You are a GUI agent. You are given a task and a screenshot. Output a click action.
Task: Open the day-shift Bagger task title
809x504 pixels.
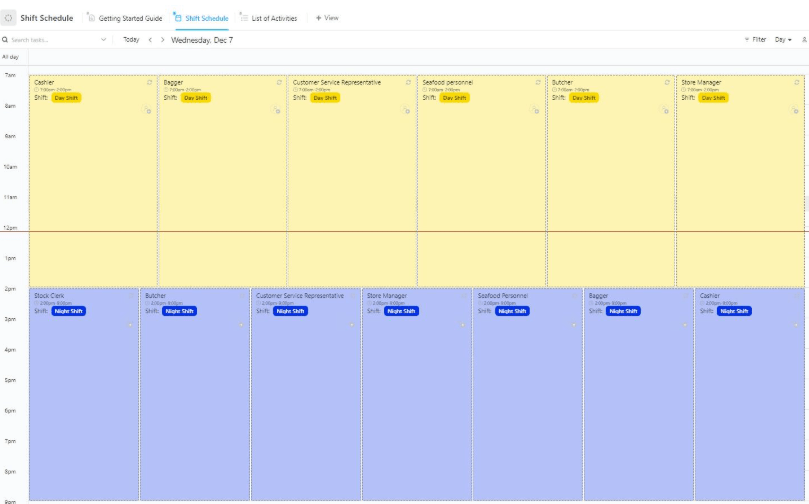pyautogui.click(x=173, y=82)
